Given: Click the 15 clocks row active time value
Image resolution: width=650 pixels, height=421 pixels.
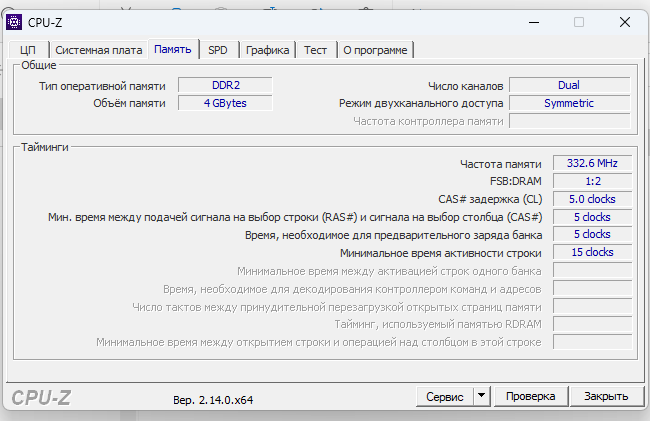Looking at the screenshot, I should [592, 252].
